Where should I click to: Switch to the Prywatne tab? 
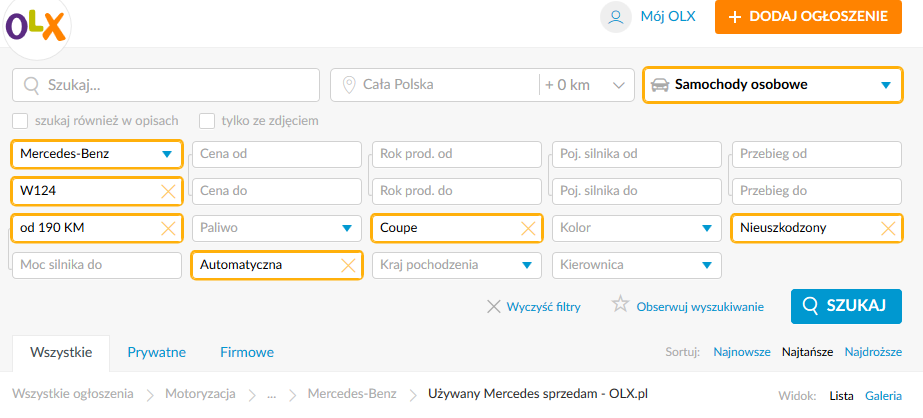157,353
